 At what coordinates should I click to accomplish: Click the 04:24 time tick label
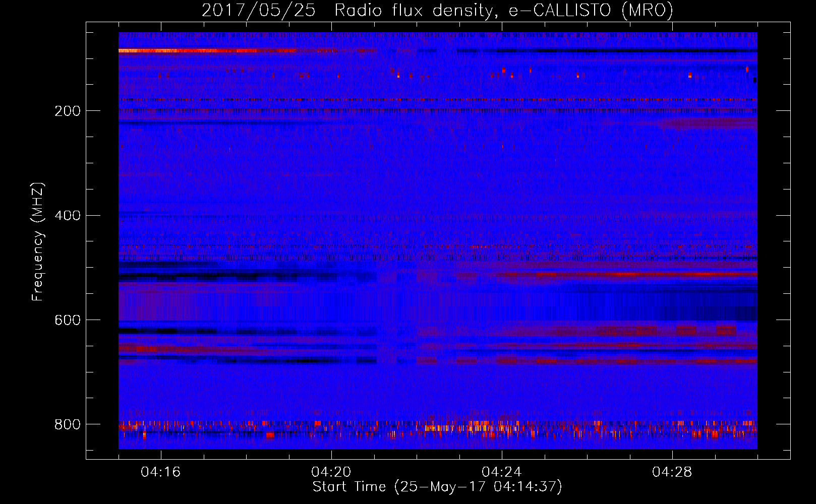(502, 472)
